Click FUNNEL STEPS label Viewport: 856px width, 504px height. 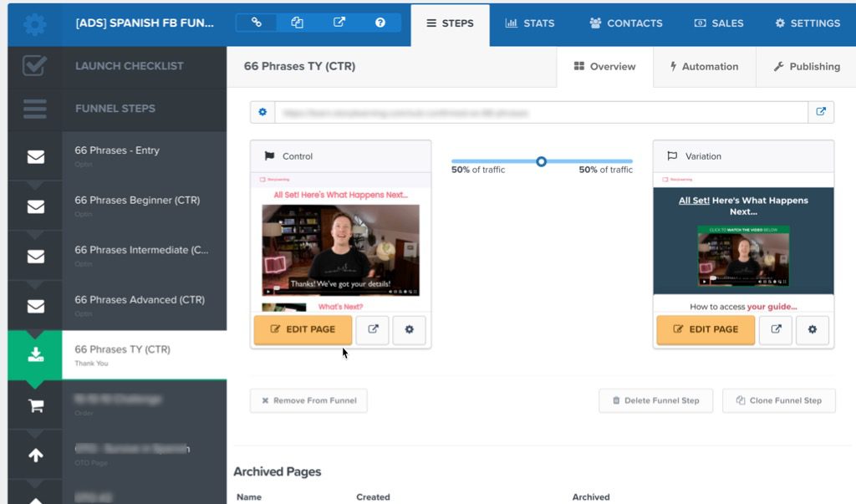pos(115,109)
